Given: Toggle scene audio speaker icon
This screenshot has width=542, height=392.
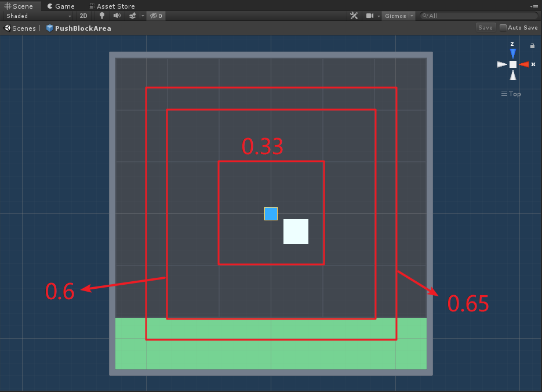Looking at the screenshot, I should click(117, 16).
